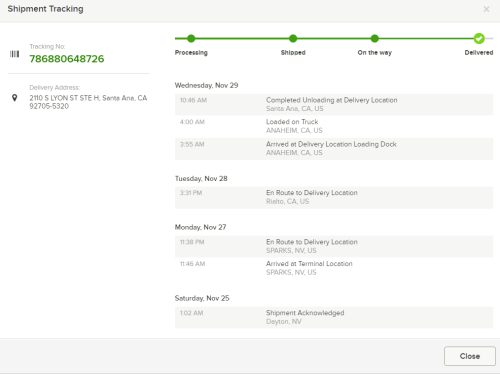Click the 1:02 AM timestamp

click(x=191, y=313)
